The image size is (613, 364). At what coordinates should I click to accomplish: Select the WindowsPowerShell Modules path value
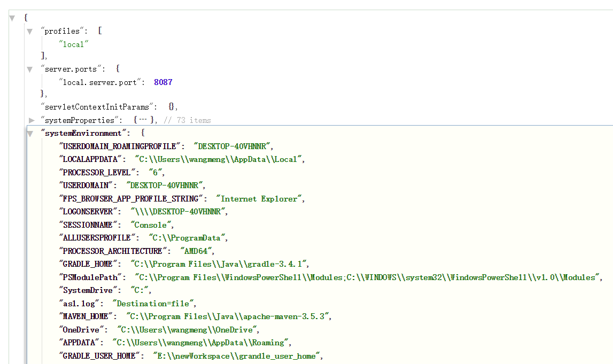pyautogui.click(x=367, y=277)
